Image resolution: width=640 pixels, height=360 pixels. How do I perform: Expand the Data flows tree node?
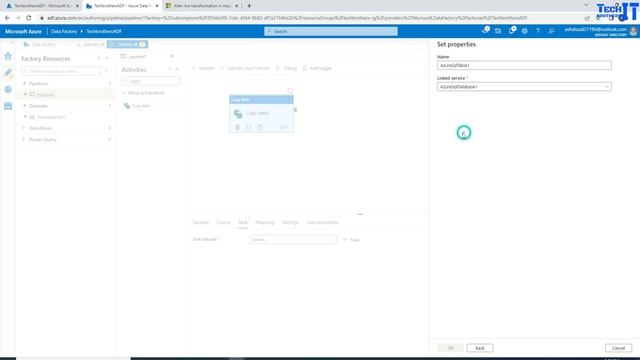pos(24,128)
